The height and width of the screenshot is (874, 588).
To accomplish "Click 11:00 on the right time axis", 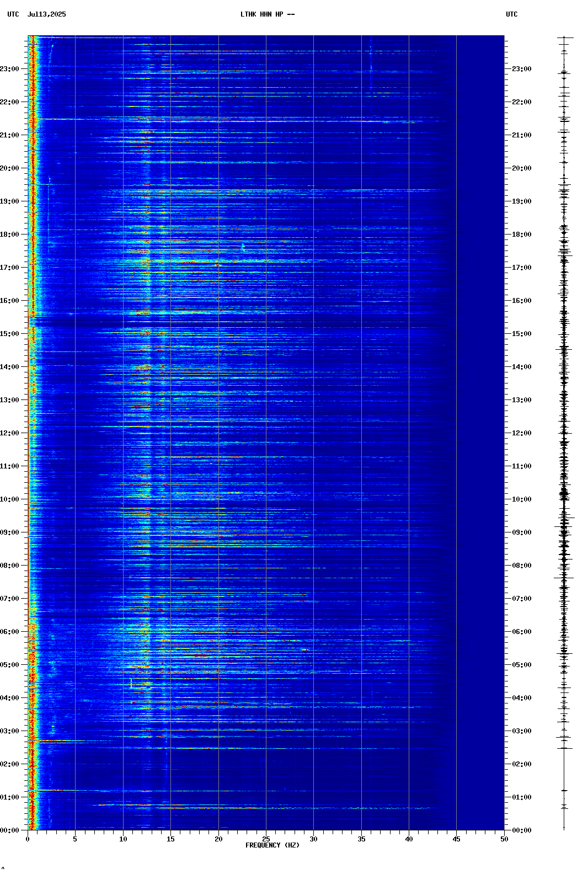I will (x=522, y=466).
